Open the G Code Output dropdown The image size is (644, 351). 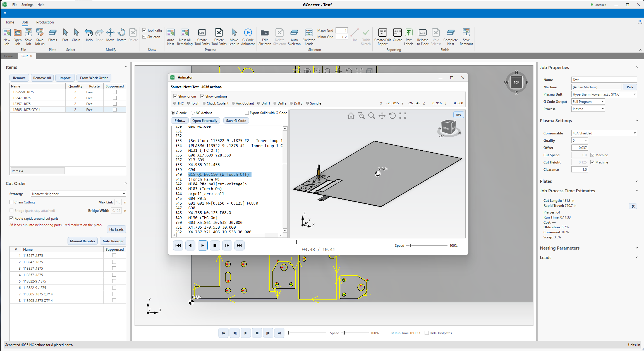point(588,101)
